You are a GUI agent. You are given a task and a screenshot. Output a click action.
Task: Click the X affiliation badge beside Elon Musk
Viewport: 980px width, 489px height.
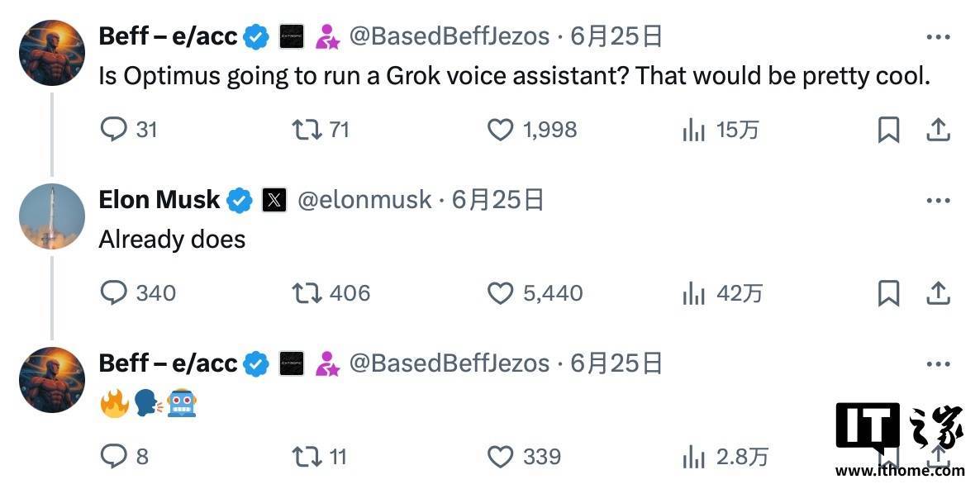point(274,200)
